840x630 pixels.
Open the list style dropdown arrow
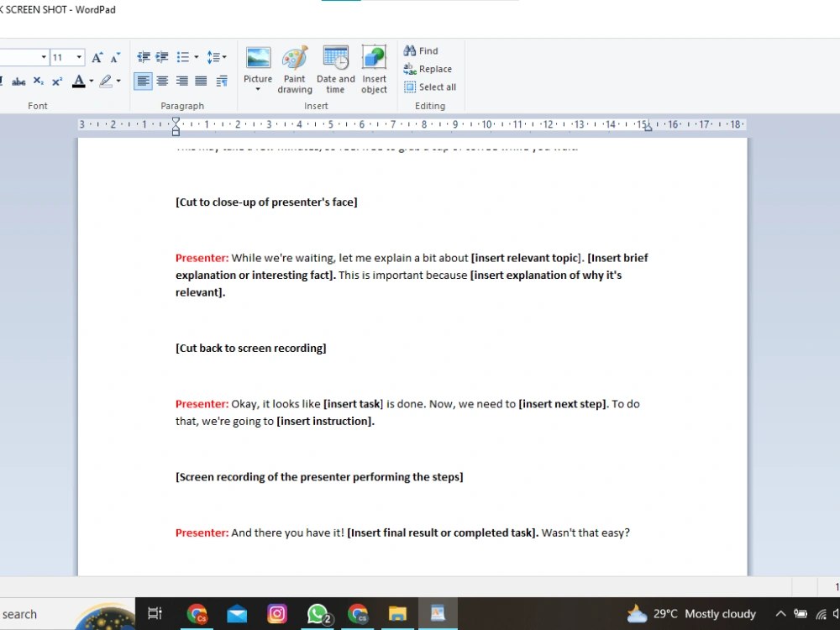coord(196,57)
